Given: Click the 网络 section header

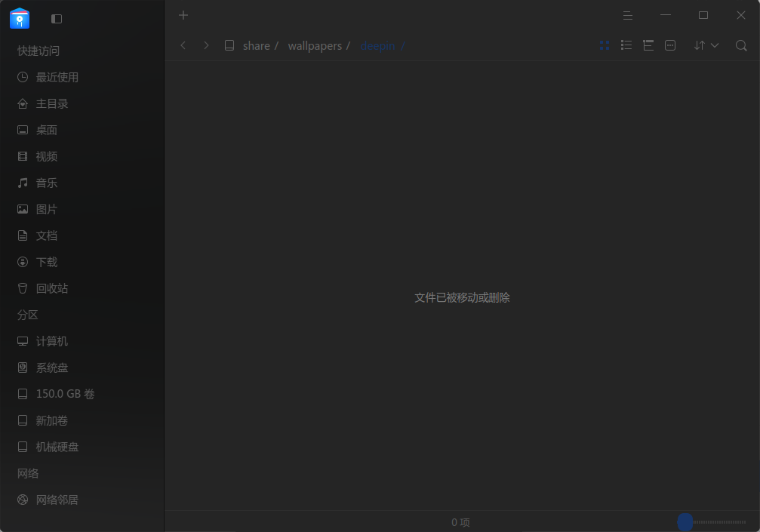Looking at the screenshot, I should point(28,473).
